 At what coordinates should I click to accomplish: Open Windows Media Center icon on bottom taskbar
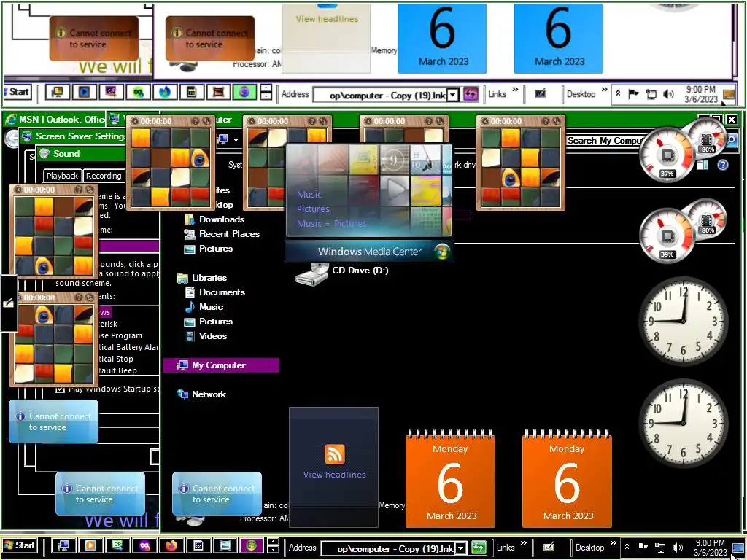point(252,545)
